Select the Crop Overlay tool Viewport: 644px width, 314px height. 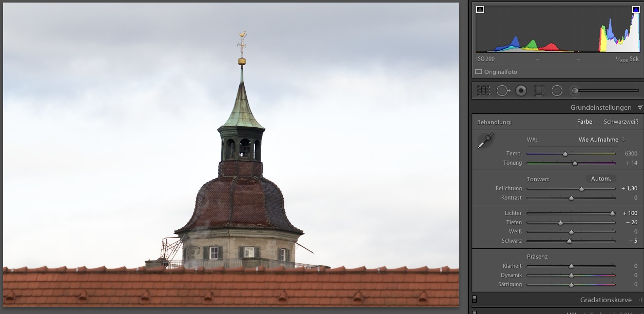(x=483, y=91)
